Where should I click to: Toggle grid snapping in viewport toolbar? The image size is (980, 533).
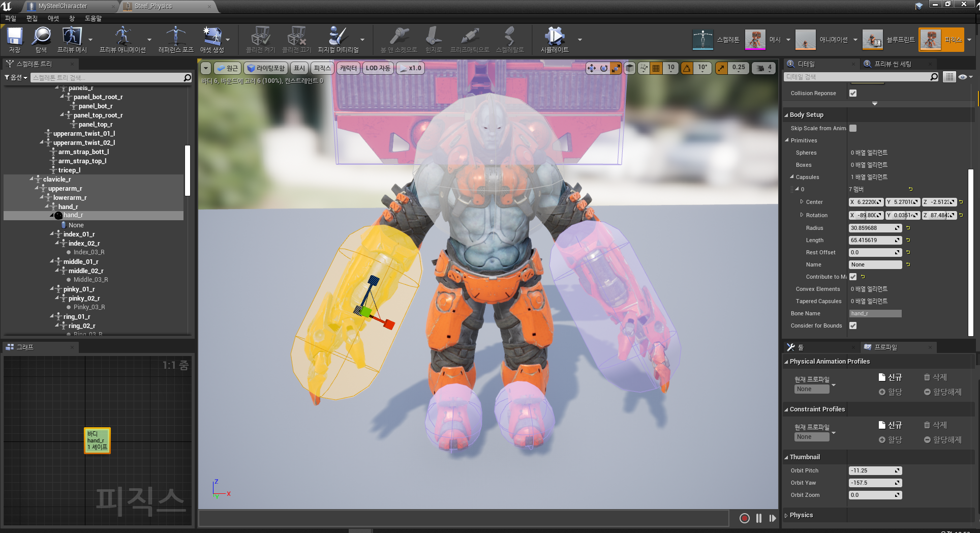tap(656, 68)
